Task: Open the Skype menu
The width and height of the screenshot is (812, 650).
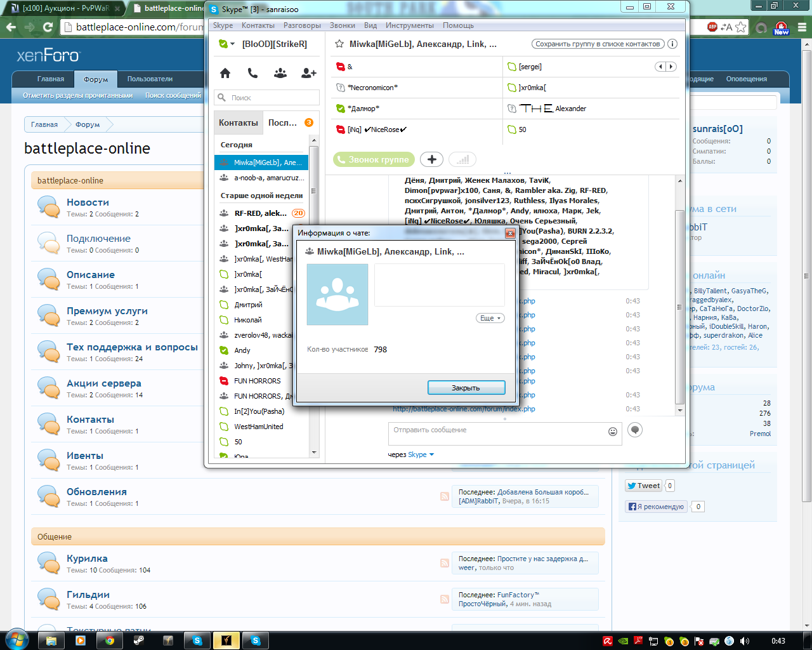Action: [x=223, y=25]
